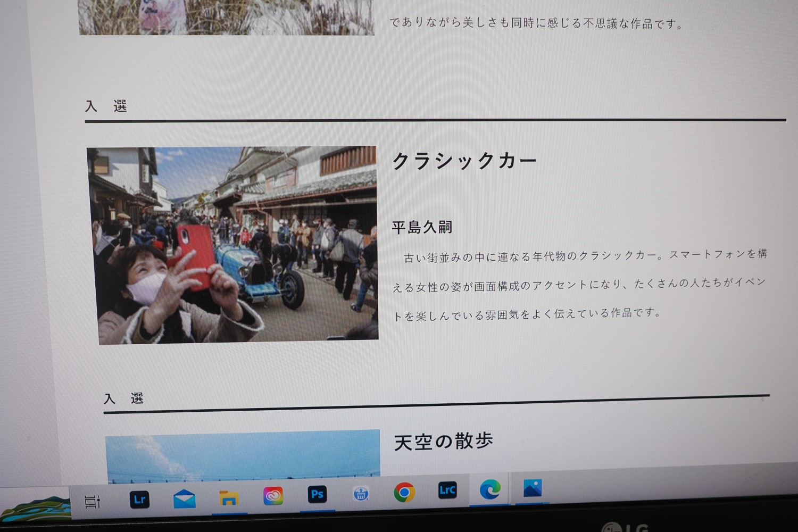Screen dimensions: 798x532
Task: Click the Task View button
Action: tap(93, 501)
